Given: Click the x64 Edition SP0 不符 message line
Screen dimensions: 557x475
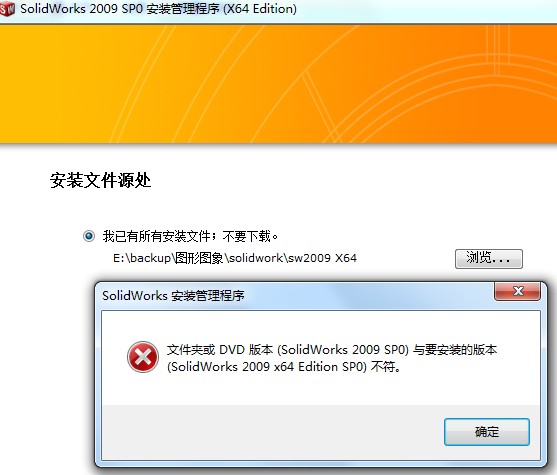Looking at the screenshot, I should click(284, 367).
